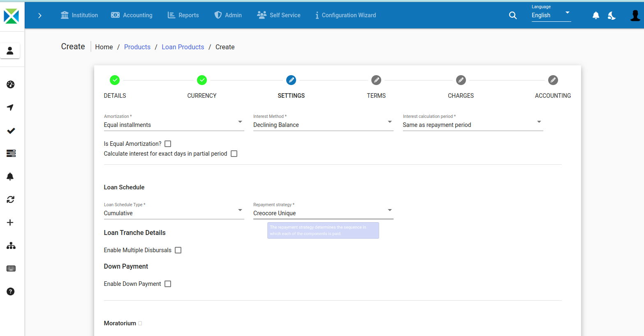Click the navigation arrow sidebar icon
This screenshot has width=644, height=336.
point(11,108)
